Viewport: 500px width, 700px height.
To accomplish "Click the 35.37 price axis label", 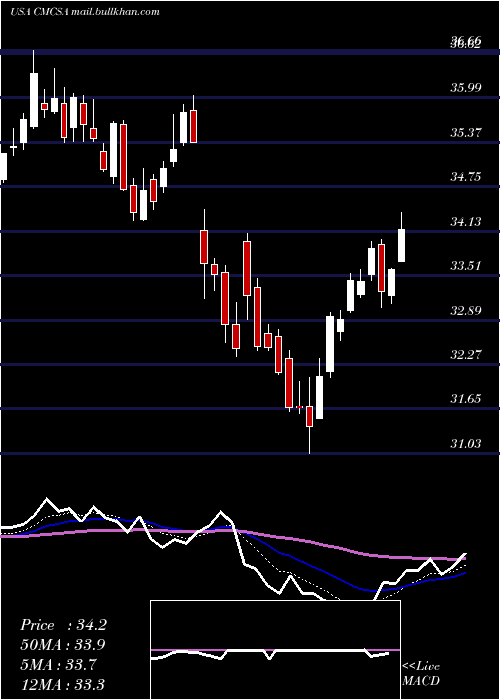I will pyautogui.click(x=466, y=133).
